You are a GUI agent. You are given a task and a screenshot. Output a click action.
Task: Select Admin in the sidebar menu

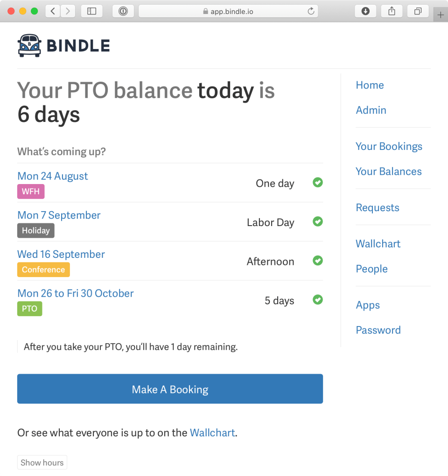pyautogui.click(x=371, y=110)
